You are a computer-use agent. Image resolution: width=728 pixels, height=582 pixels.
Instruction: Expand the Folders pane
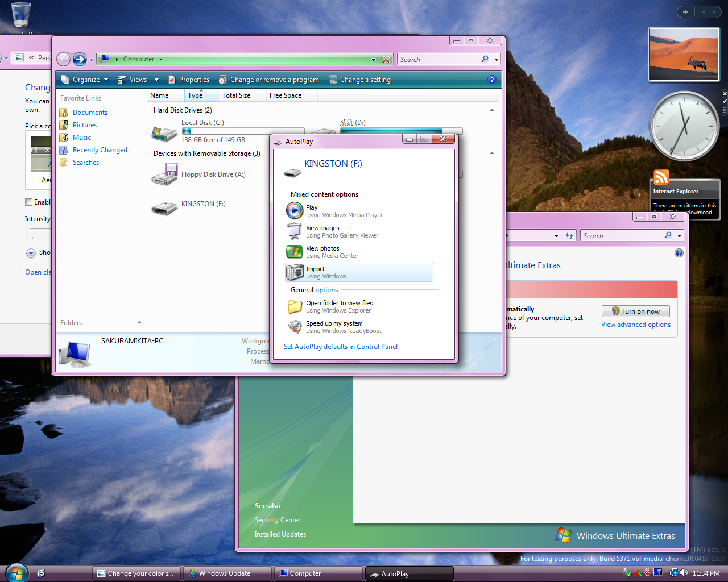[139, 323]
